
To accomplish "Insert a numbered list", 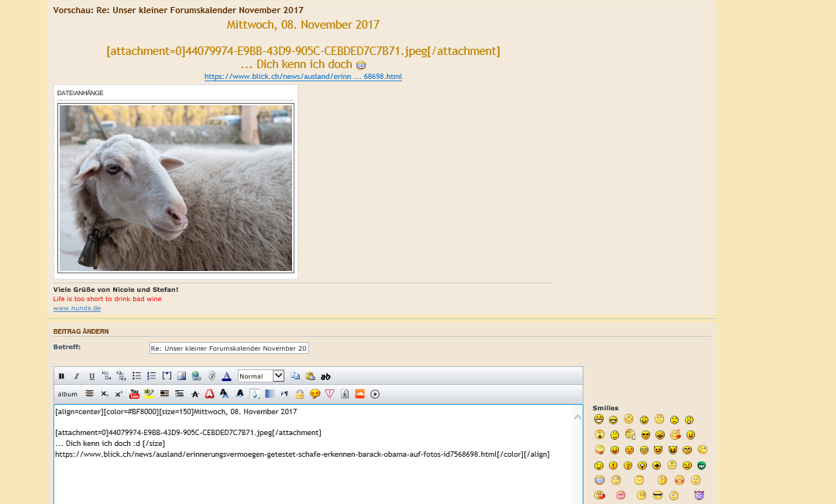I will (151, 376).
